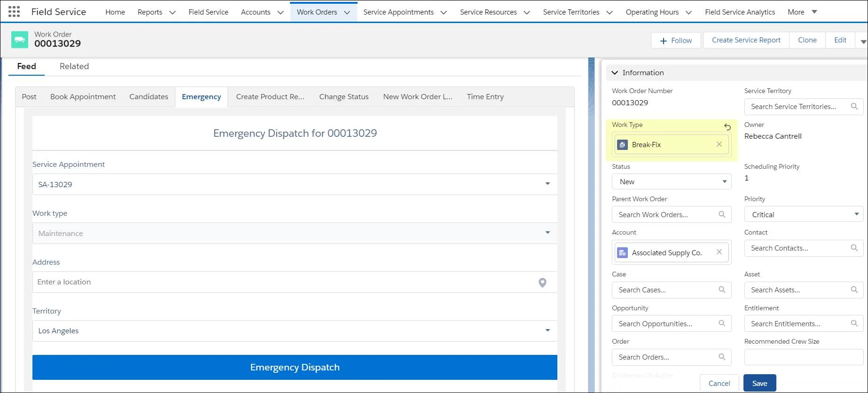This screenshot has height=393, width=868.
Task: Click search icon in Opportunities field
Action: pyautogui.click(x=722, y=323)
